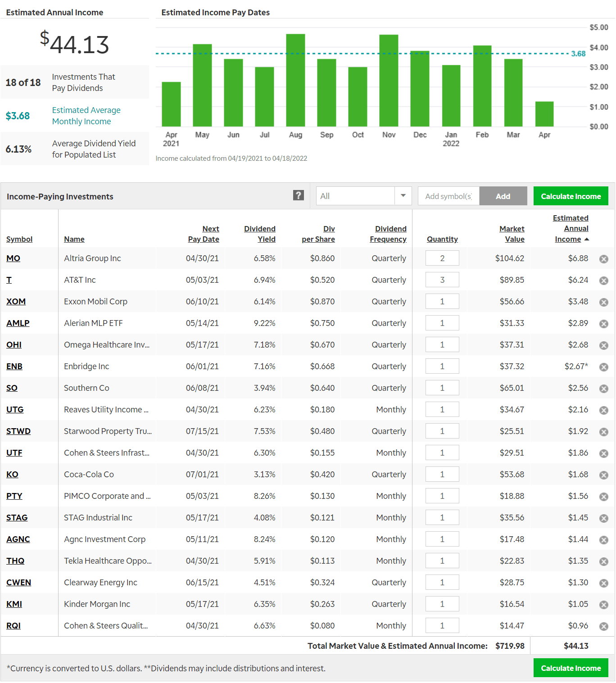The height and width of the screenshot is (683, 616).
Task: Click the top Calculate Income button
Action: point(571,196)
